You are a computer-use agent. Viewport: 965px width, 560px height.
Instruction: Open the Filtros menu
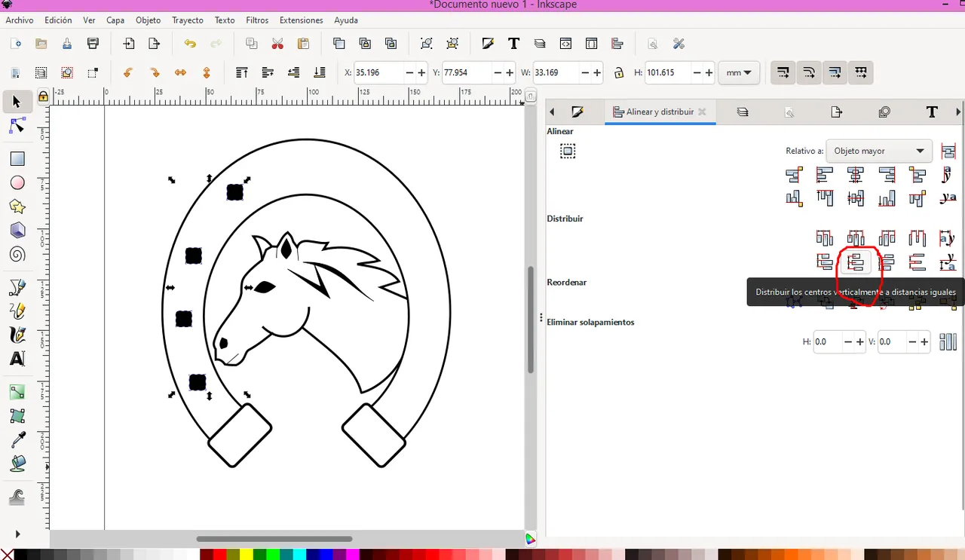coord(257,20)
